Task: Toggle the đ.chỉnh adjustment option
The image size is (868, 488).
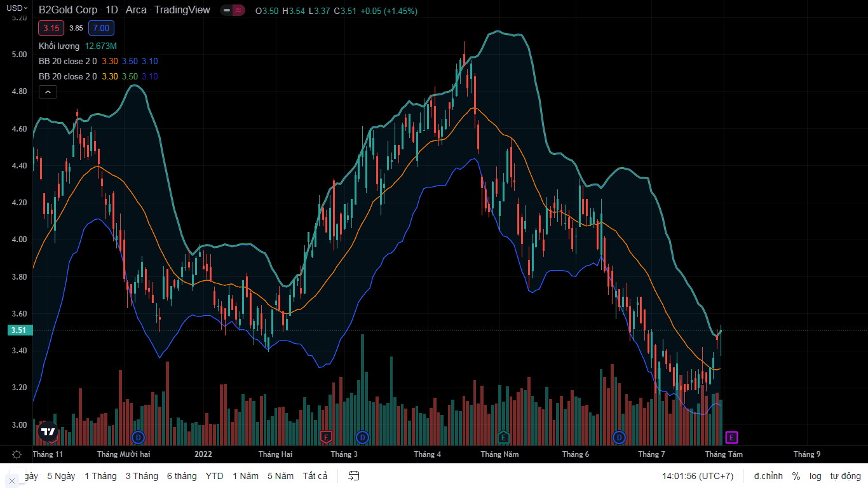Action: tap(768, 476)
